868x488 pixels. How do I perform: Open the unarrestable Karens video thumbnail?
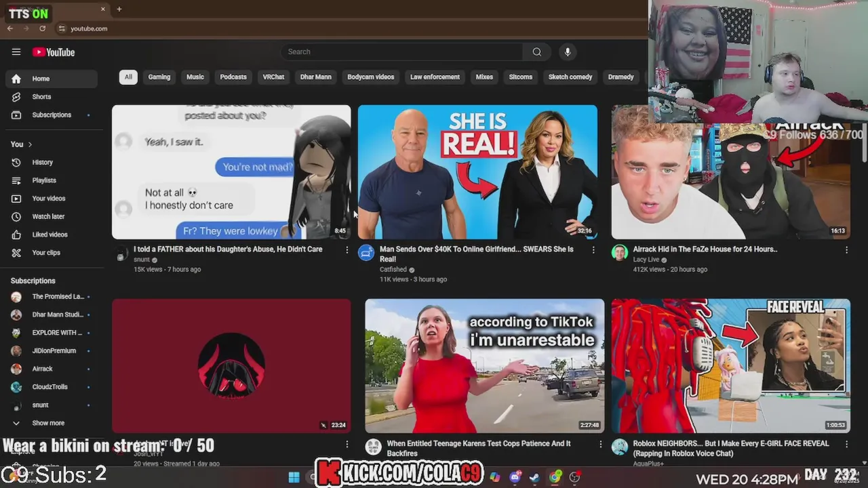[x=484, y=366]
